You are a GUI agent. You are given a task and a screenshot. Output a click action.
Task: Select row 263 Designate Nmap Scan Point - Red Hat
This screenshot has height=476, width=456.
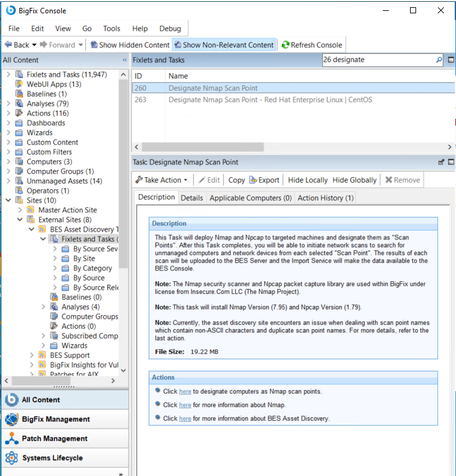(293, 100)
